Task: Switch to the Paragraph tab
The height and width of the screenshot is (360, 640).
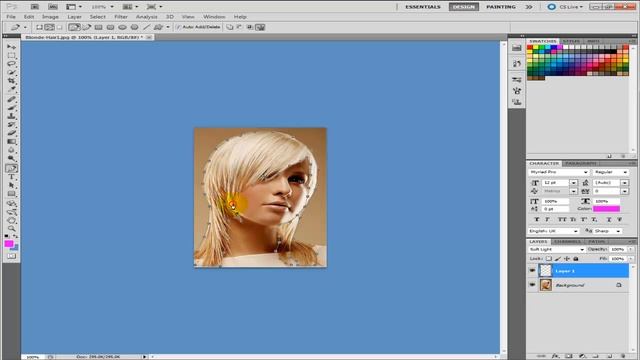Action: point(581,163)
